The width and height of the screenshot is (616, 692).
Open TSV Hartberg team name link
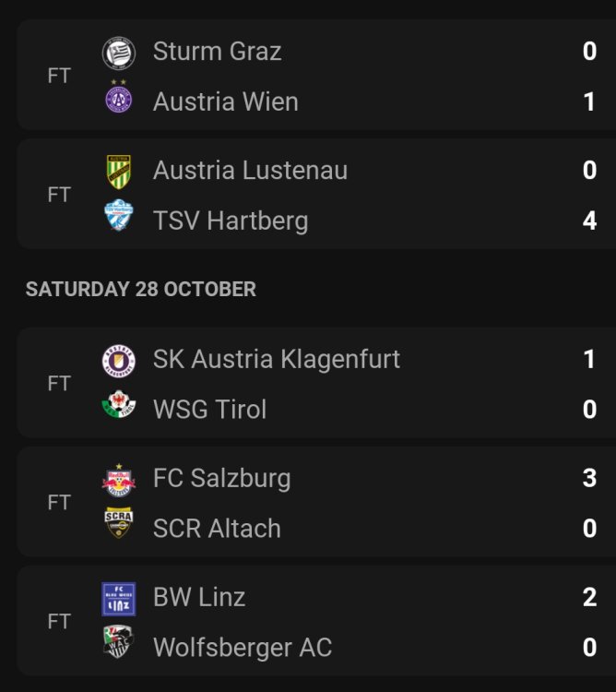[231, 221]
